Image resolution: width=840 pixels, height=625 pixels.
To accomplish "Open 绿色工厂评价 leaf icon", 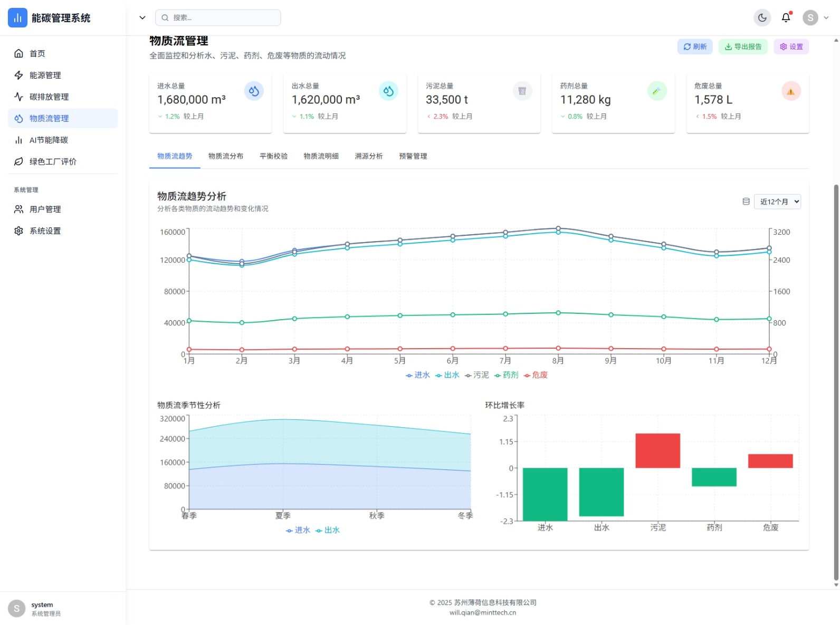I will click(x=18, y=161).
